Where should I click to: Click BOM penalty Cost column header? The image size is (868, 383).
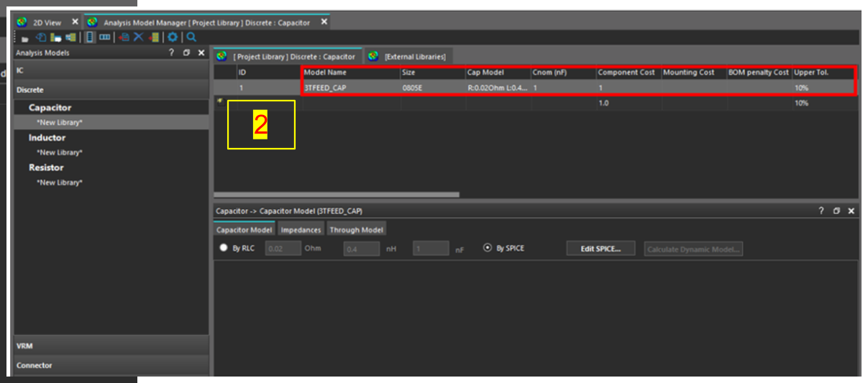(759, 73)
